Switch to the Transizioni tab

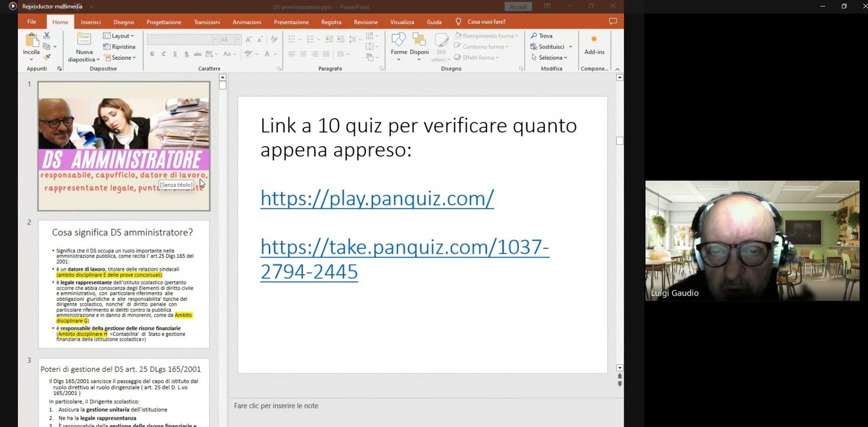click(207, 22)
